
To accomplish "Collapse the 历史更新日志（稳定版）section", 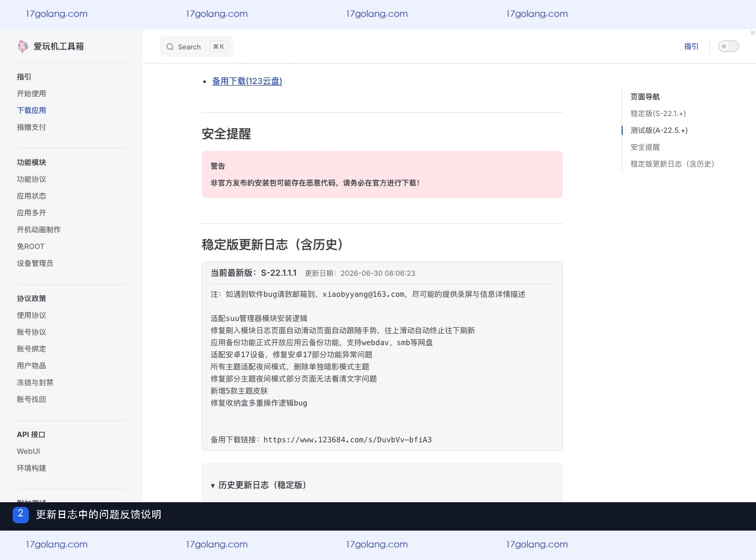I will pyautogui.click(x=258, y=485).
